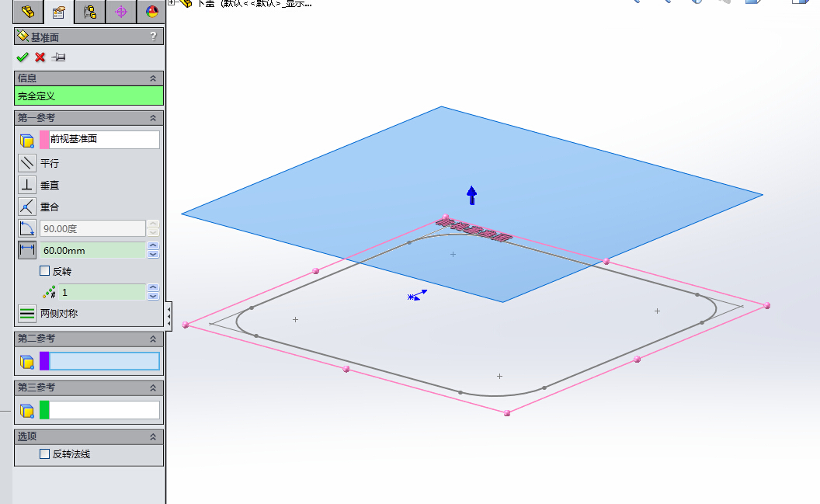Click the purple second reference swatch
The width and height of the screenshot is (820, 504).
click(x=44, y=361)
